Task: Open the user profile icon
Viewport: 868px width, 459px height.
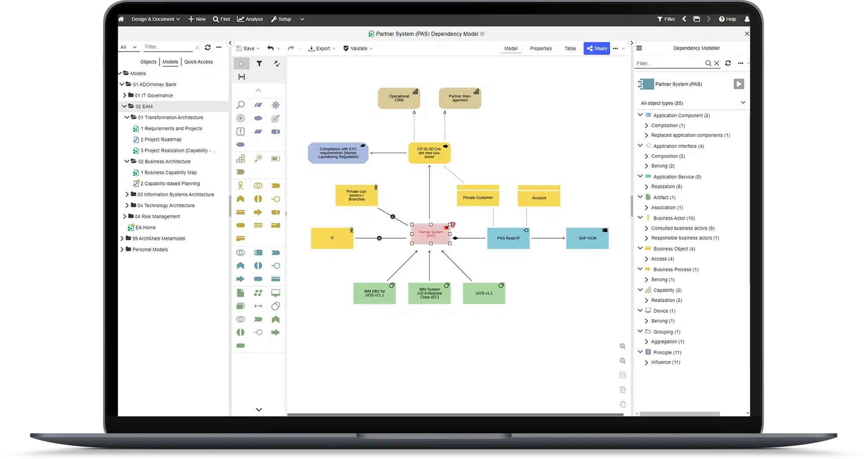Action: tap(747, 19)
